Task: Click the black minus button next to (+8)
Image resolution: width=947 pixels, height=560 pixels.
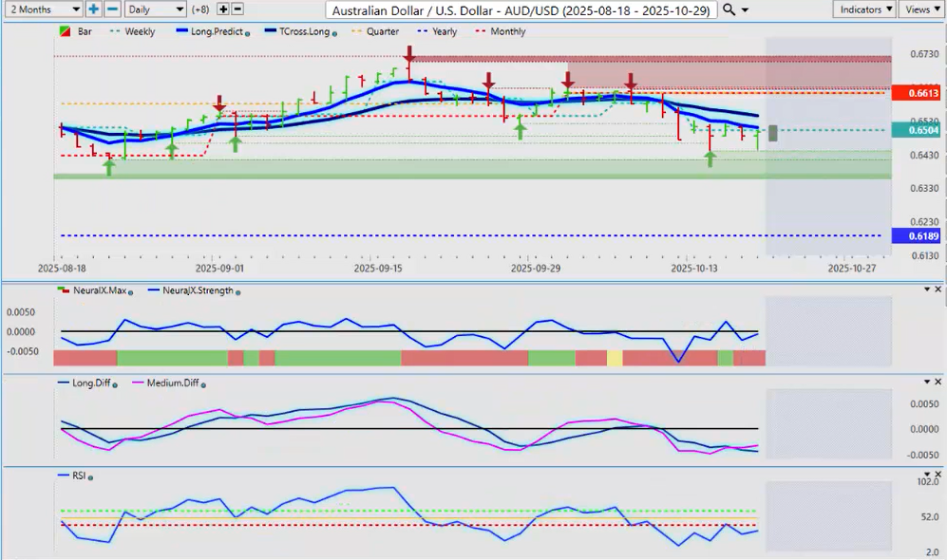Action: point(237,9)
